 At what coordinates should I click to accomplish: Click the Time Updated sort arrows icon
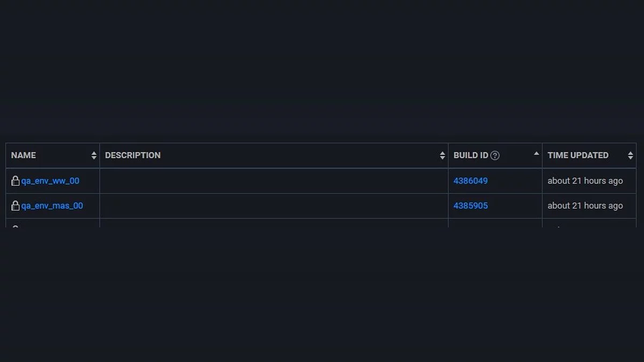(x=630, y=156)
